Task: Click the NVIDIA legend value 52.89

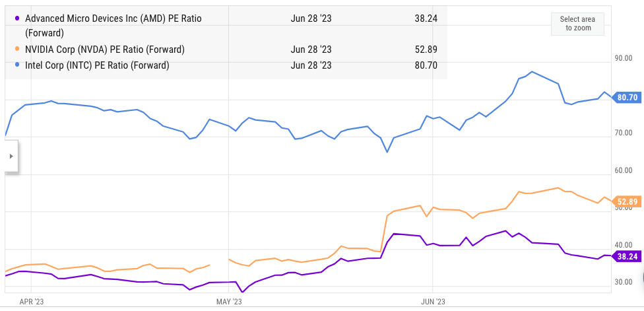Action: tap(426, 50)
